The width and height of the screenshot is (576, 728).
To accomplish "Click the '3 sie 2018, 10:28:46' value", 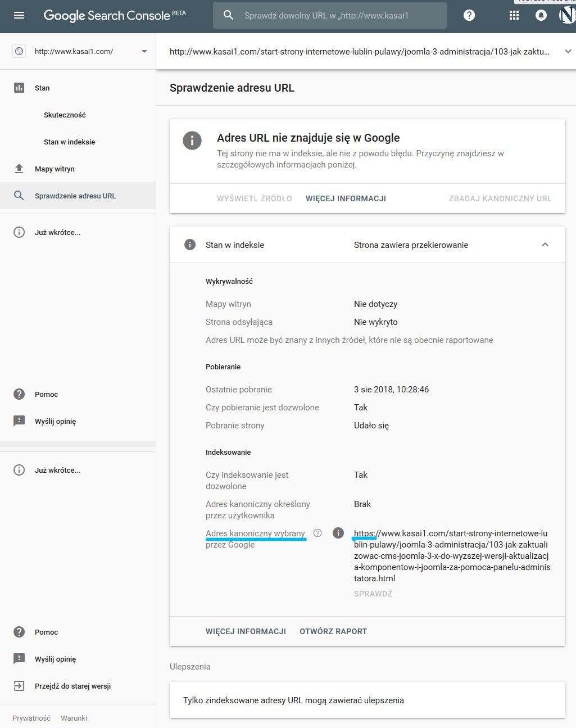I will (x=391, y=389).
